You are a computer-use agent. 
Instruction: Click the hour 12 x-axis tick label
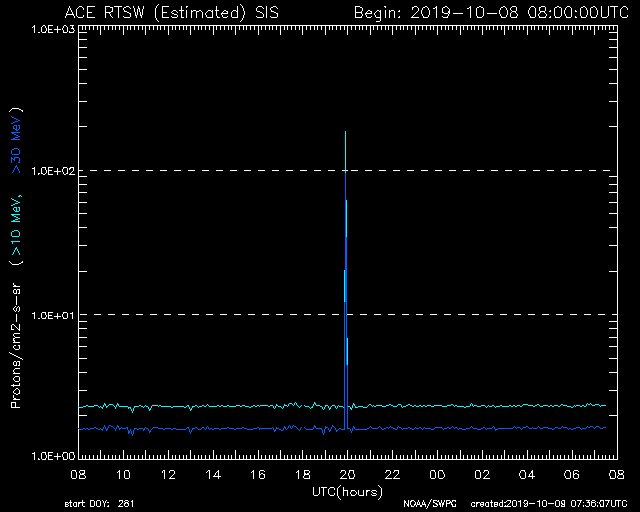tap(168, 474)
